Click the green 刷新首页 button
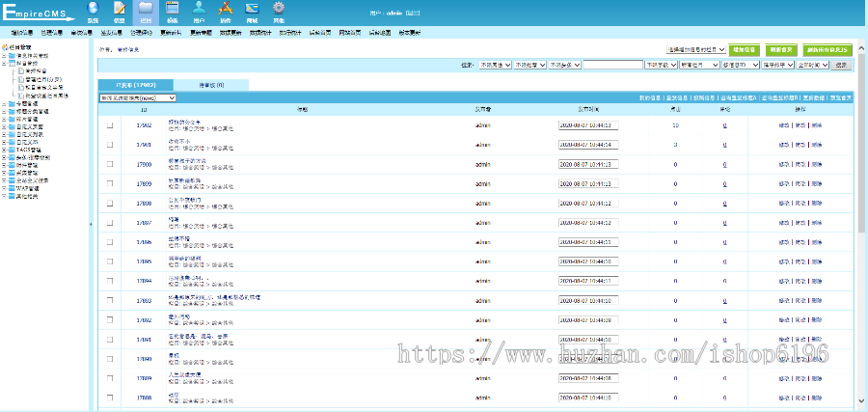Viewport: 868px width, 412px height. [x=781, y=50]
